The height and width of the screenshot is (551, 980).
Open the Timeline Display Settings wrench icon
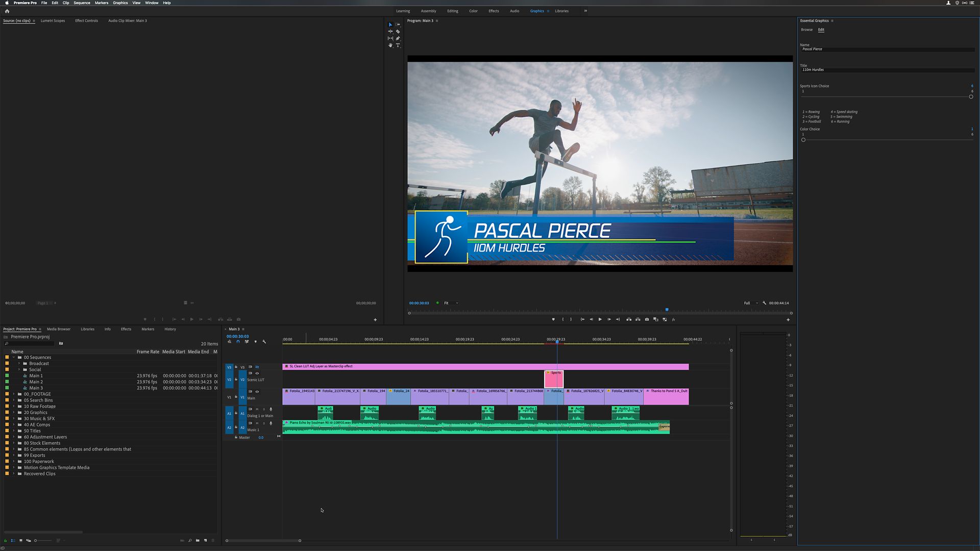(x=264, y=342)
